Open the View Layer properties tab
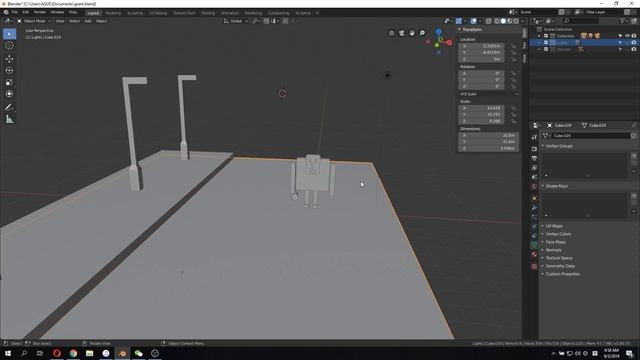640x360 pixels. click(x=534, y=168)
